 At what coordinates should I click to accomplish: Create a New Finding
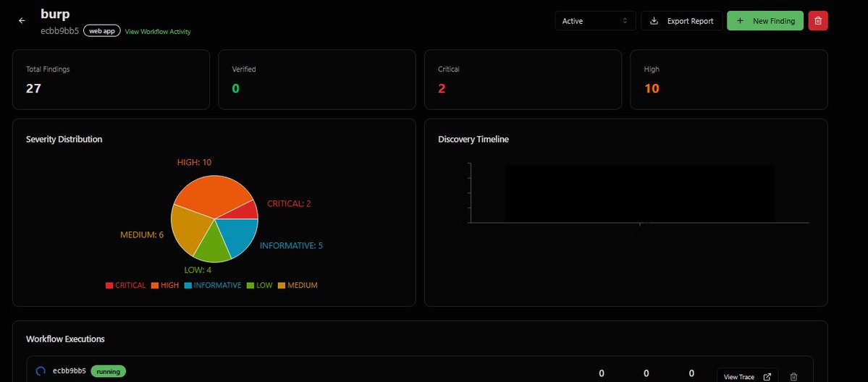tap(764, 21)
